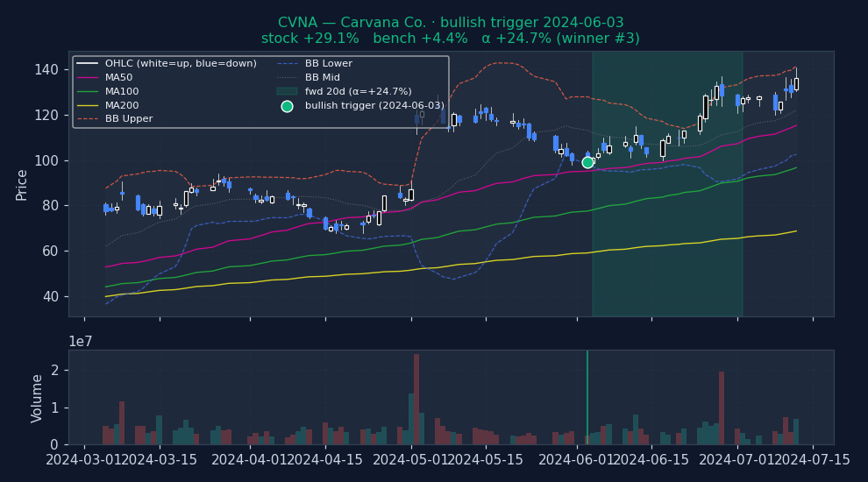Click the Price y-axis label
The width and height of the screenshot is (868, 482).
(x=22, y=184)
